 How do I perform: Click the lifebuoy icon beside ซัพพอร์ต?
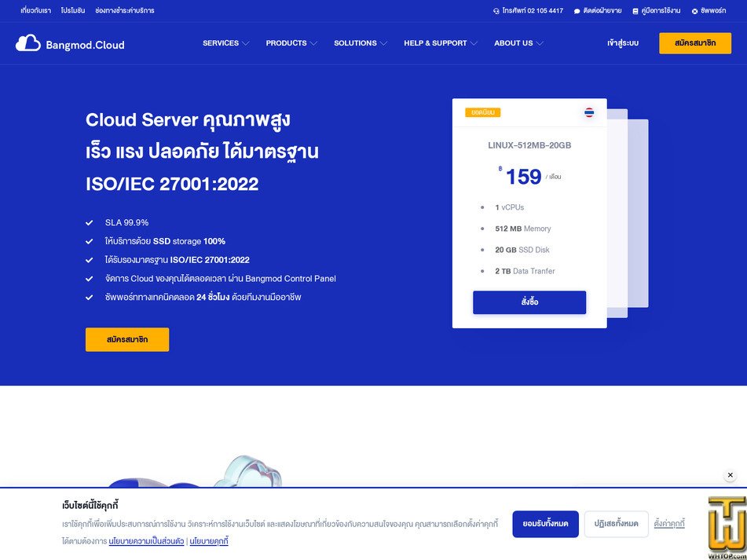[x=694, y=11]
